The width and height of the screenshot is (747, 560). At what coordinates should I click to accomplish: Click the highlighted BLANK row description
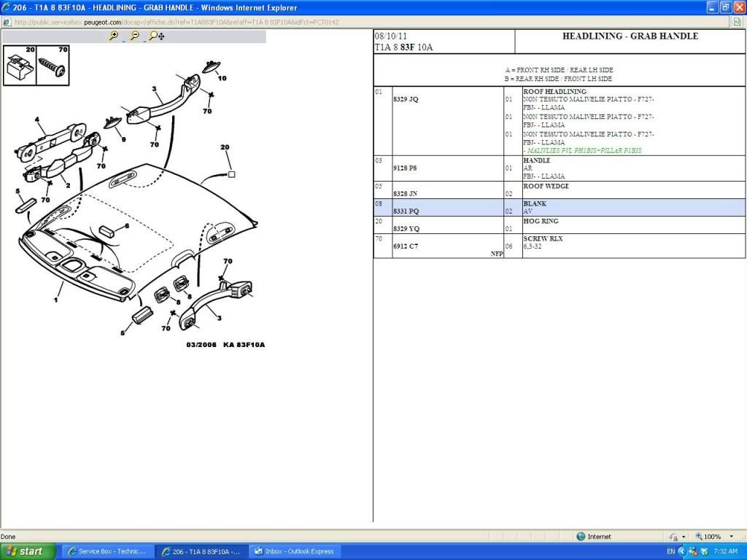tap(535, 204)
